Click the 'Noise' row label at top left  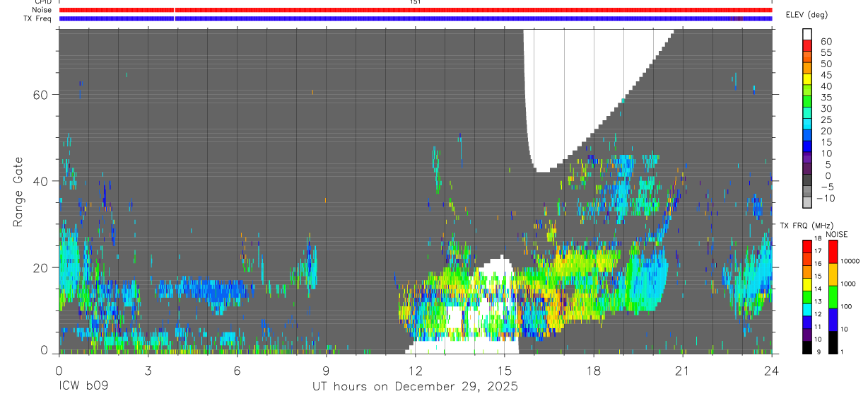[x=42, y=10]
